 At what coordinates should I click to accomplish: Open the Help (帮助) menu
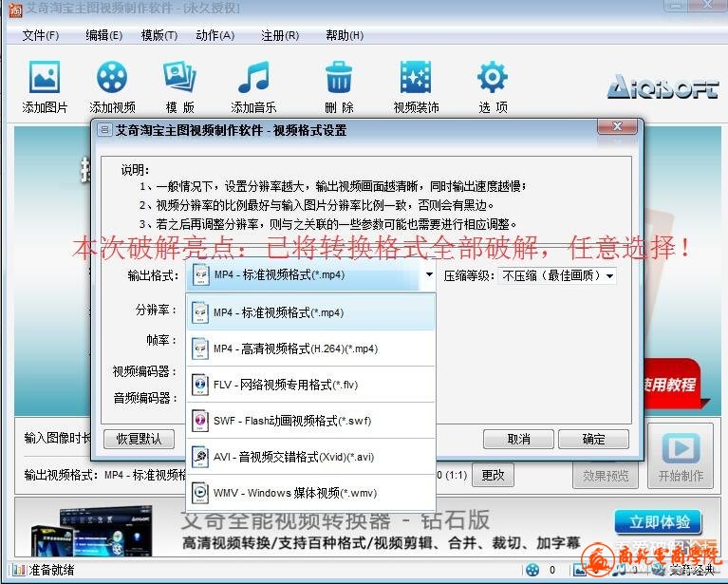click(x=345, y=35)
